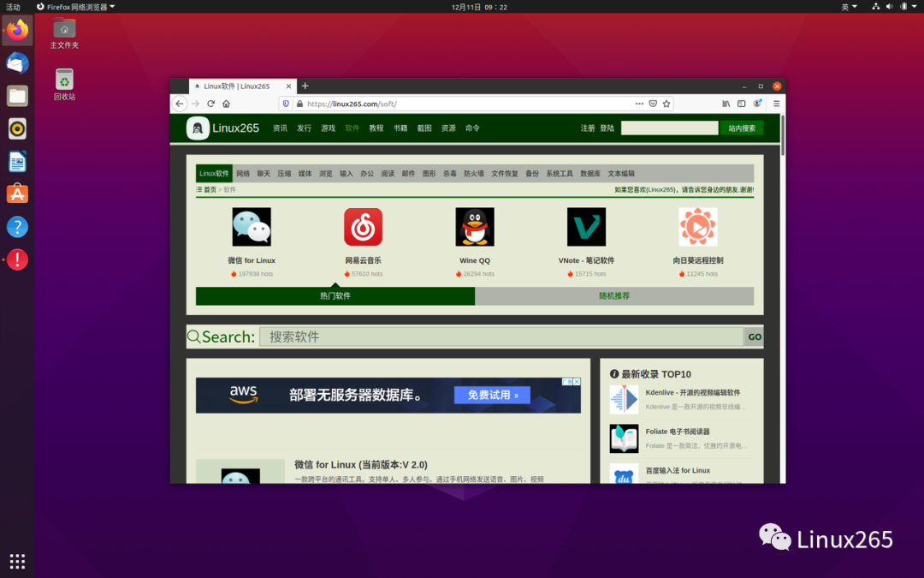Open Foliate 电子书阅读器 link
The image size is (924, 578).
click(x=678, y=432)
